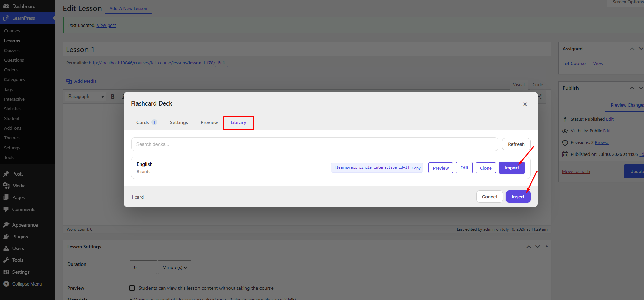Open the Minute(s) duration unit dropdown
Image resolution: width=644 pixels, height=300 pixels.
(x=174, y=267)
